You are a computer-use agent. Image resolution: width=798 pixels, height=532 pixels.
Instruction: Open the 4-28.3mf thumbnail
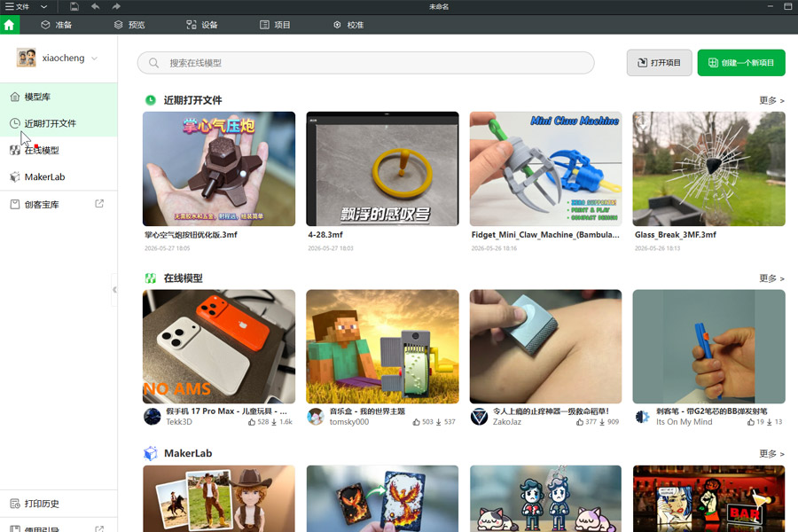click(382, 168)
